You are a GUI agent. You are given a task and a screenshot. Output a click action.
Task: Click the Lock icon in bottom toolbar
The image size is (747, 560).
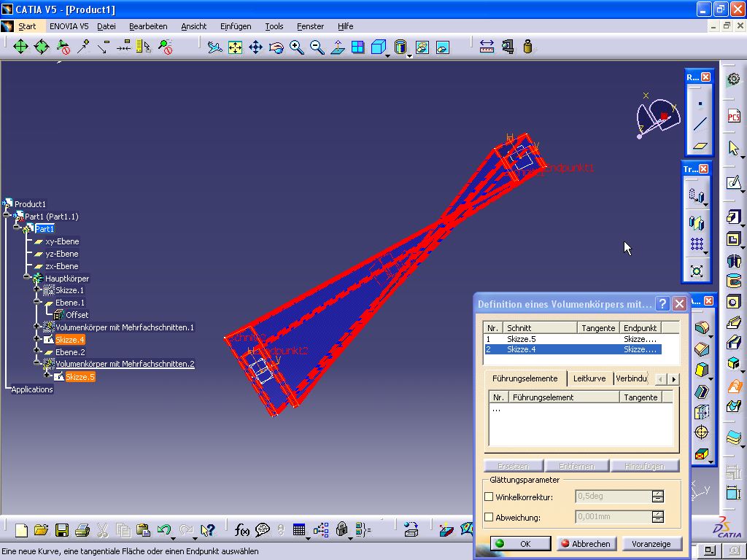341,529
